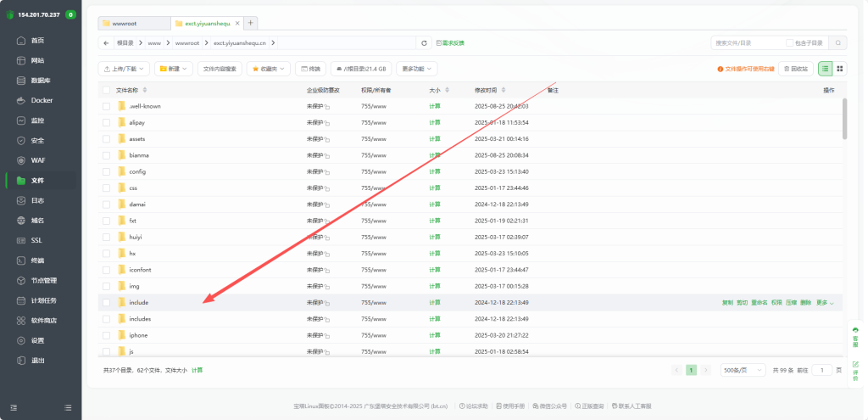
Task: Open the Docker section in the sidebar
Action: click(41, 100)
